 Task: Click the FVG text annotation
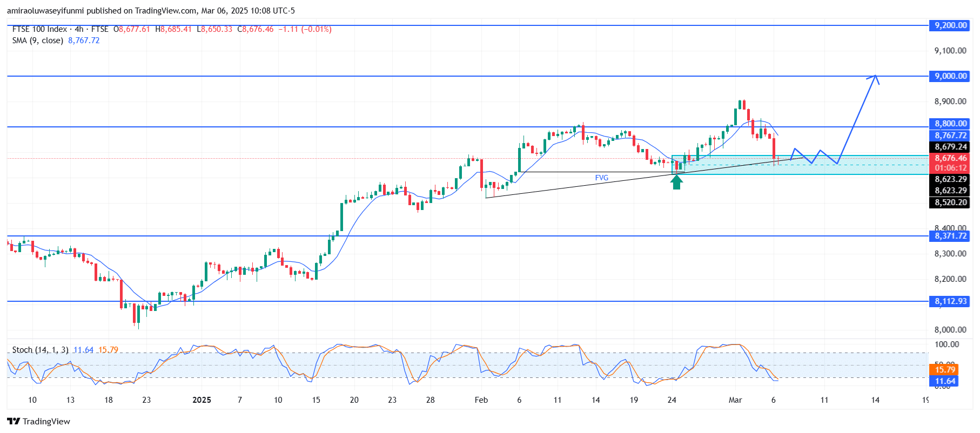pyautogui.click(x=601, y=178)
